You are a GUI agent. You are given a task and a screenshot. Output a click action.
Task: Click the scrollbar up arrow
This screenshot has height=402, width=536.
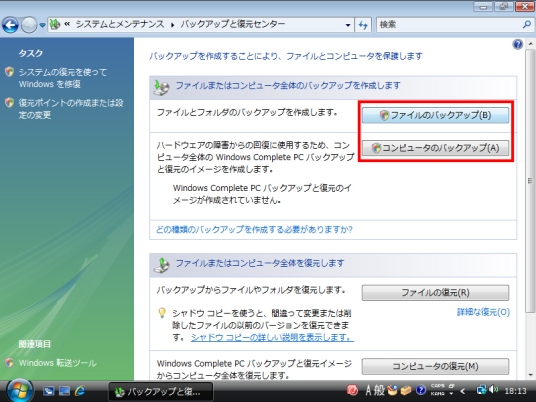click(x=530, y=43)
